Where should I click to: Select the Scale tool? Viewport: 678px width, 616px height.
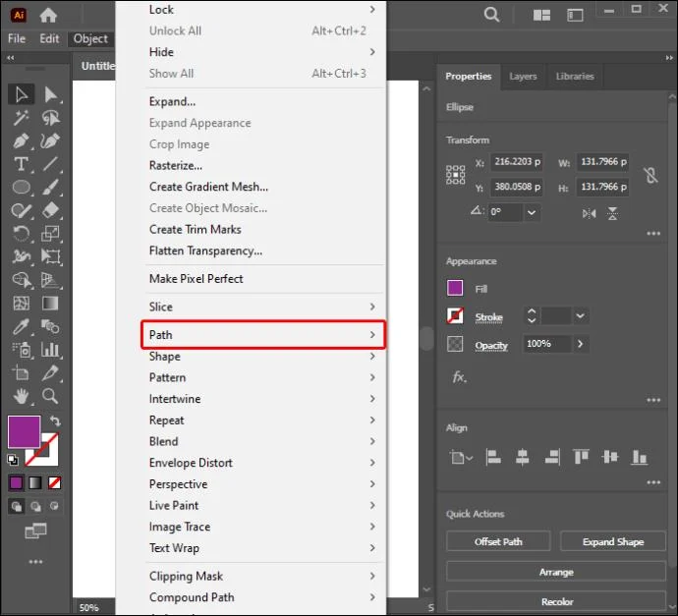(50, 234)
